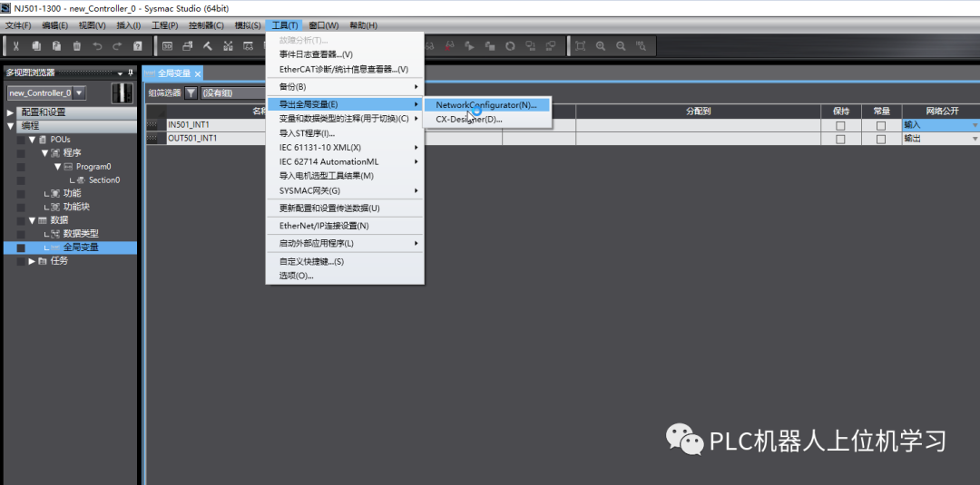
Task: Open EtherNet/IP连接设置(N) menu item
Action: coord(345,226)
